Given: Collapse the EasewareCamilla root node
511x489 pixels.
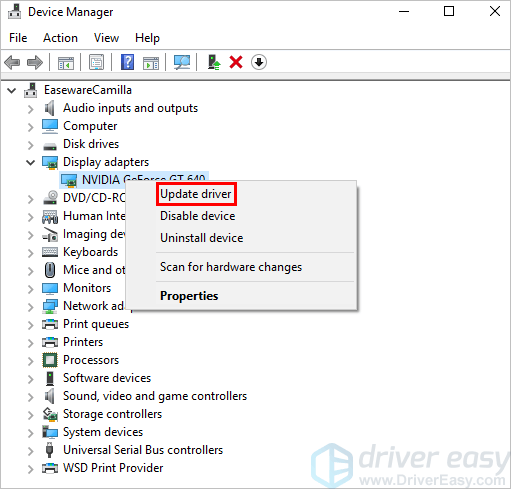Looking at the screenshot, I should click(x=12, y=90).
